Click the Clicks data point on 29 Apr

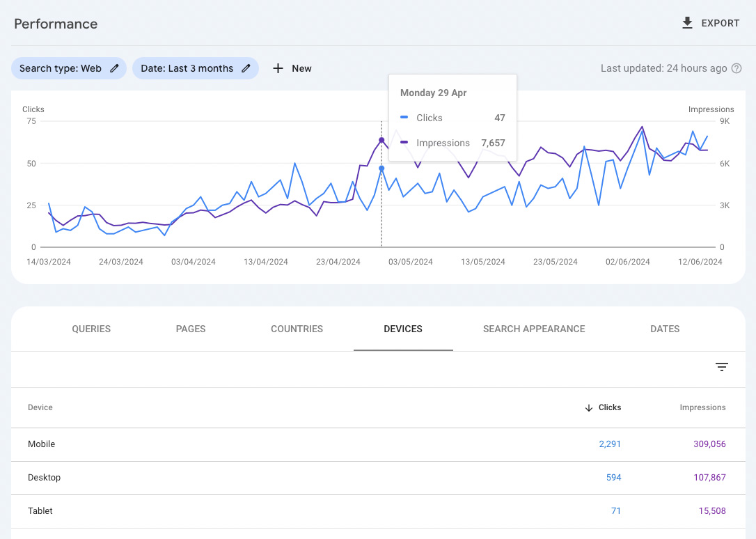[x=381, y=169]
